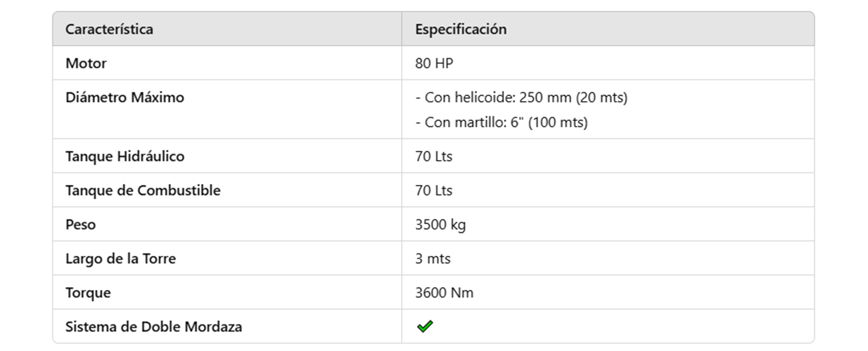The width and height of the screenshot is (868, 351).
Task: Click the (20 mts) helicoide depth
Action: 601,97
